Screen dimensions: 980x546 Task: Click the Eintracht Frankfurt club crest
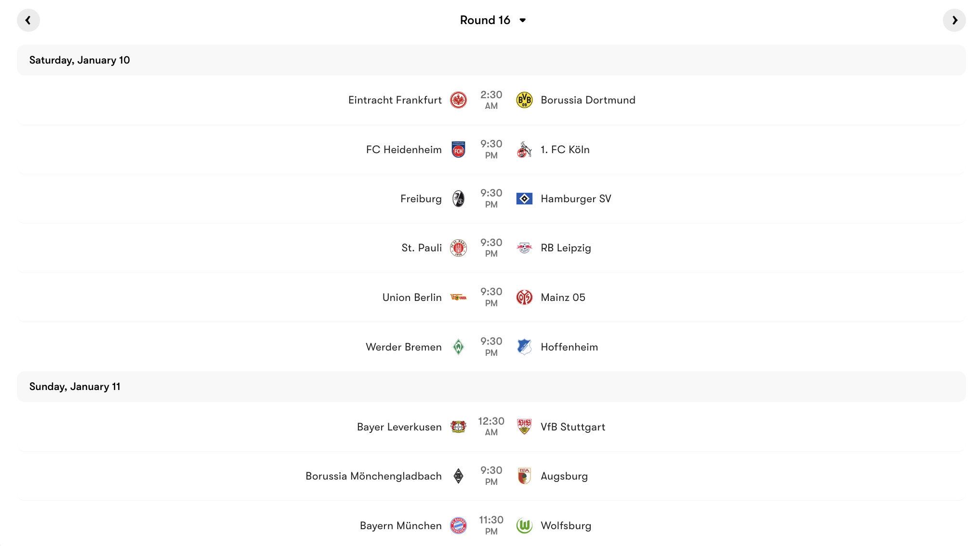459,100
